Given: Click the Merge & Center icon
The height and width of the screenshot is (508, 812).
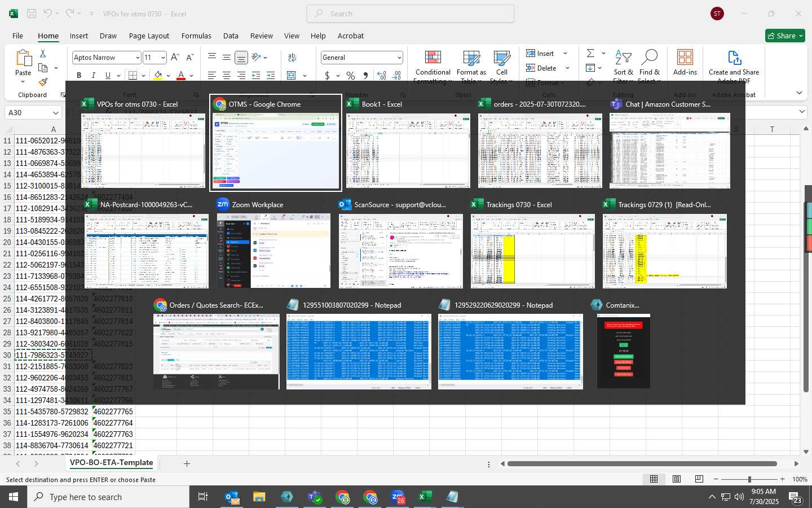Looking at the screenshot, I should click(x=292, y=75).
